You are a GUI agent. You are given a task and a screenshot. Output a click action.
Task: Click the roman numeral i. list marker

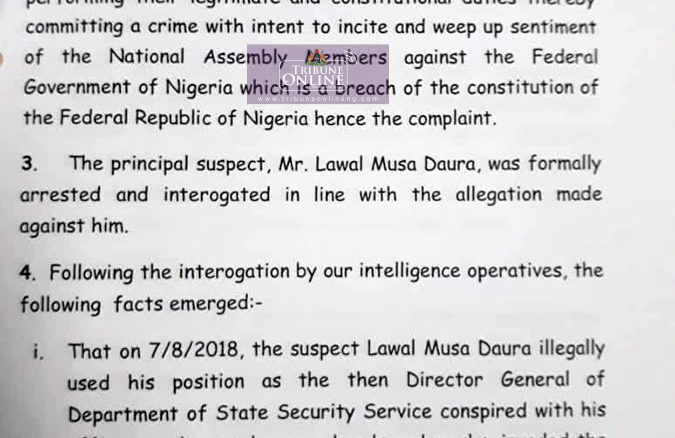coord(38,352)
